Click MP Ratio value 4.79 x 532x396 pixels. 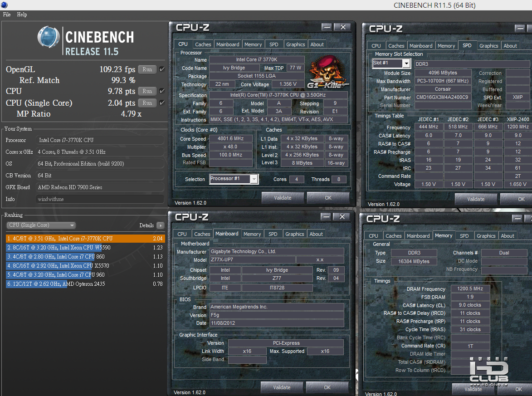(132, 114)
